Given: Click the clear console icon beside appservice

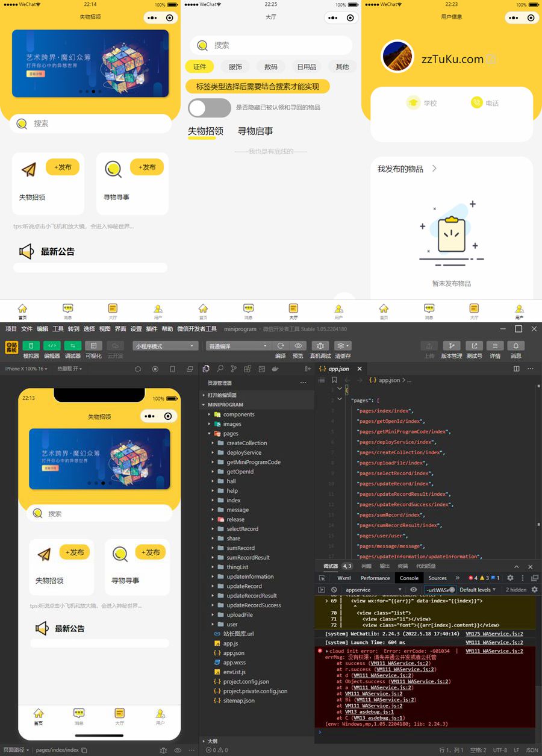Looking at the screenshot, I should (x=334, y=590).
